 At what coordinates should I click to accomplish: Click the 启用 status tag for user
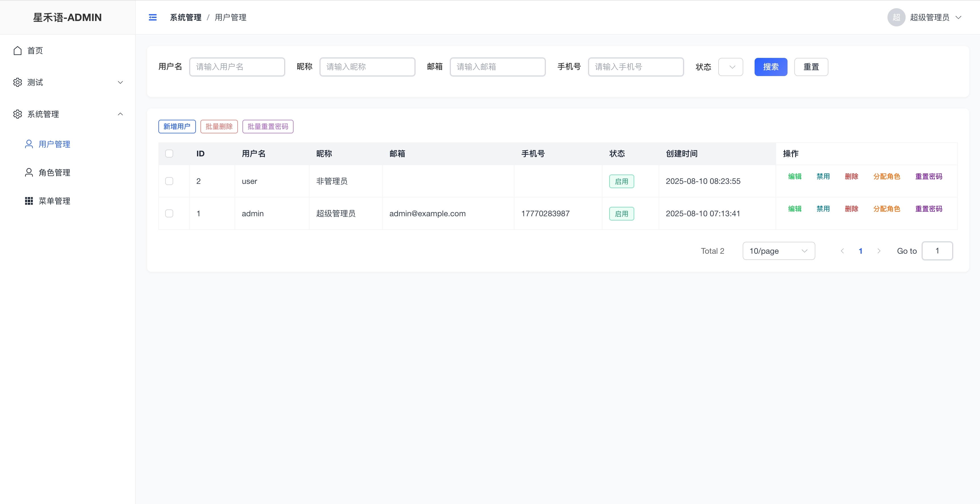pos(622,181)
